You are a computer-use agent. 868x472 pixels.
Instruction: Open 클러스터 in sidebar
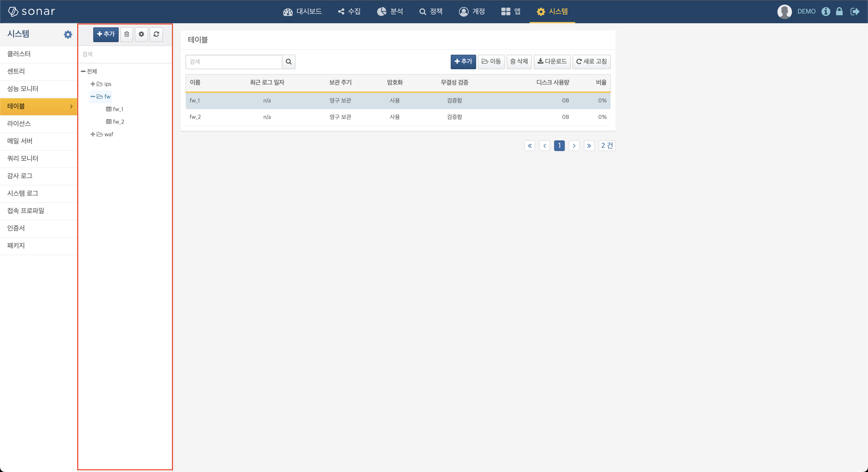(39, 54)
